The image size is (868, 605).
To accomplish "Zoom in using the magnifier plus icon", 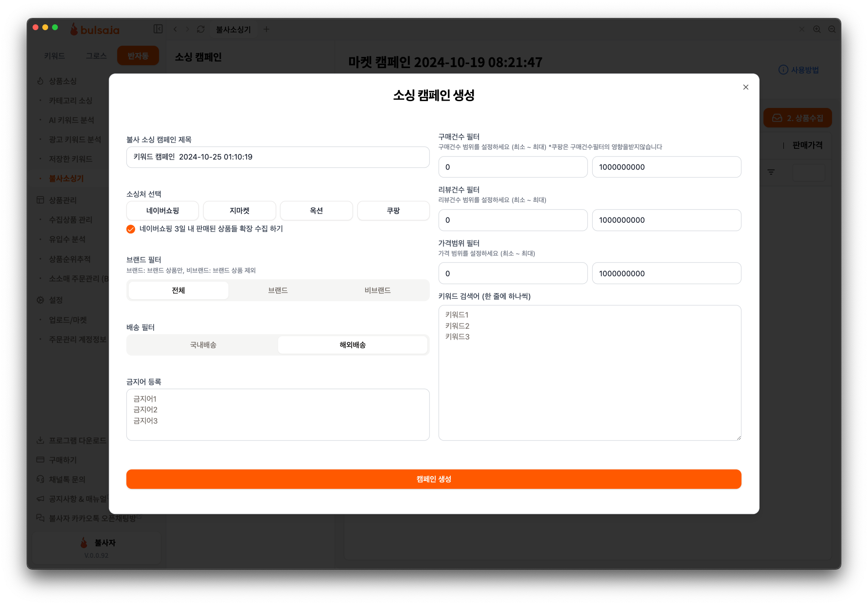I will coord(817,29).
